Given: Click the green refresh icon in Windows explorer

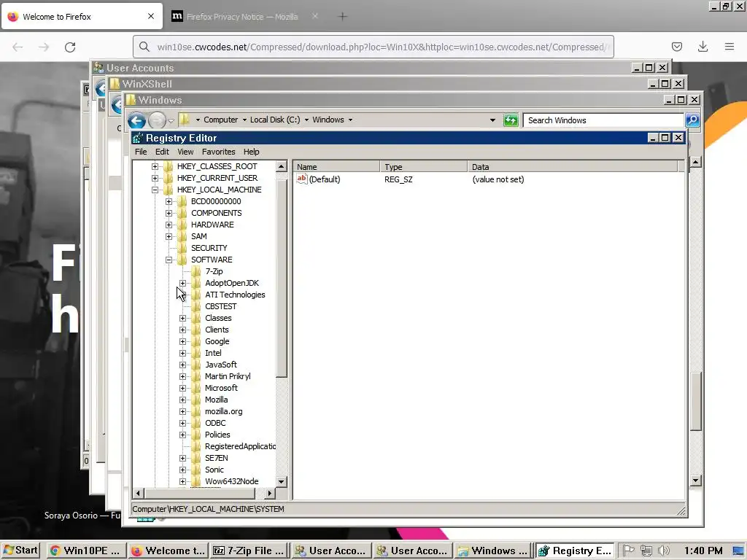Looking at the screenshot, I should coord(511,120).
